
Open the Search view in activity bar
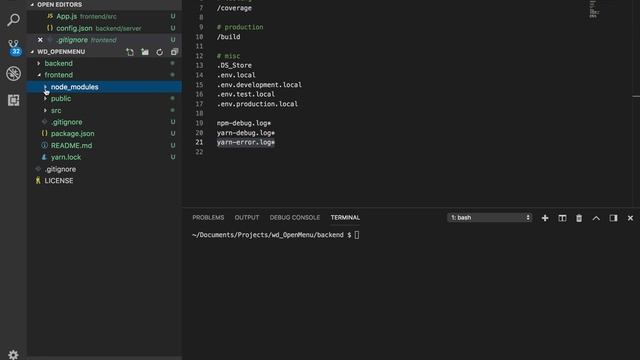click(x=13, y=19)
